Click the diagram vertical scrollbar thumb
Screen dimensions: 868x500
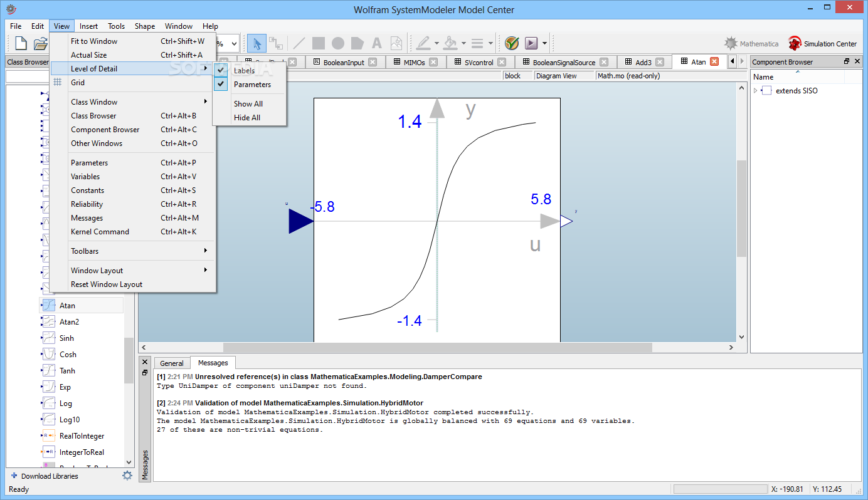pos(742,209)
